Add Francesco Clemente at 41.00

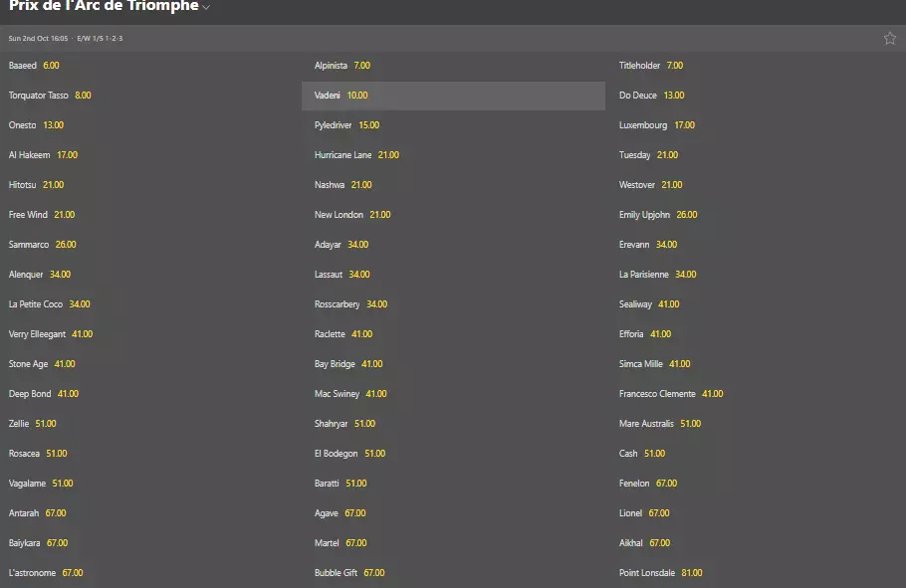click(x=712, y=394)
